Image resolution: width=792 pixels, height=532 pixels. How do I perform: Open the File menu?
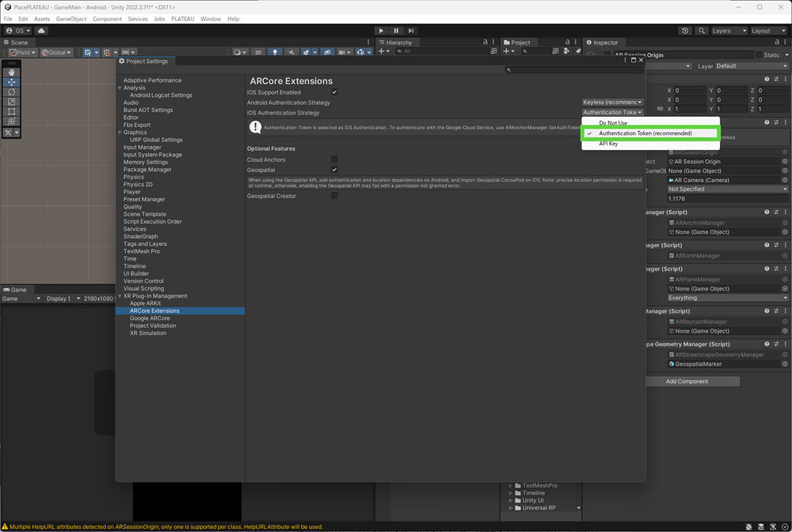(8, 19)
